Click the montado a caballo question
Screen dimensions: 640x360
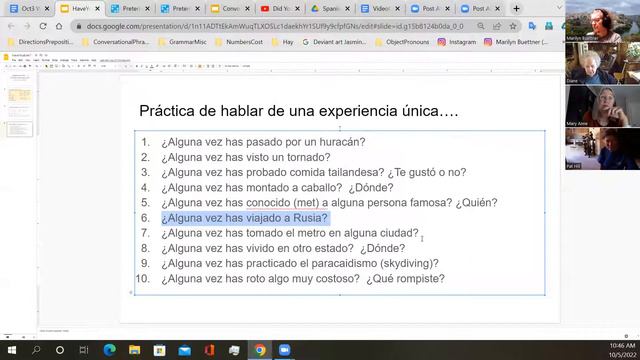pos(277,187)
